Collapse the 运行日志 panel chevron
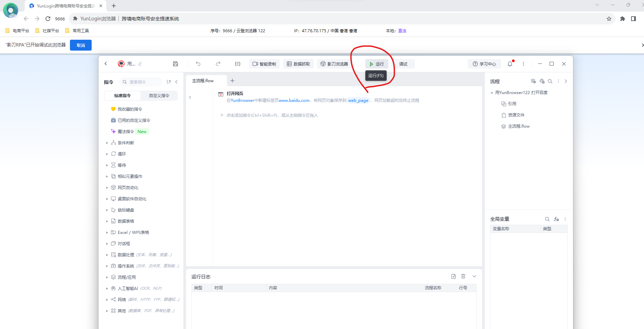This screenshot has width=644, height=329. pos(474,276)
